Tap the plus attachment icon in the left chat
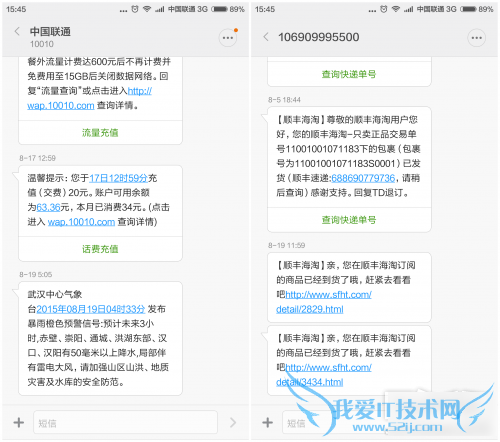This screenshot has width=500, height=442. [19, 423]
